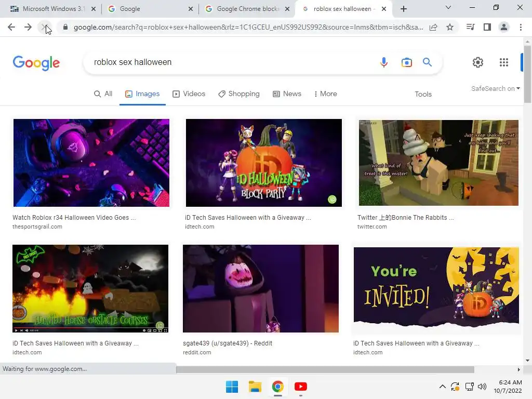Open purple gaming setup thumbnail

pos(91,163)
